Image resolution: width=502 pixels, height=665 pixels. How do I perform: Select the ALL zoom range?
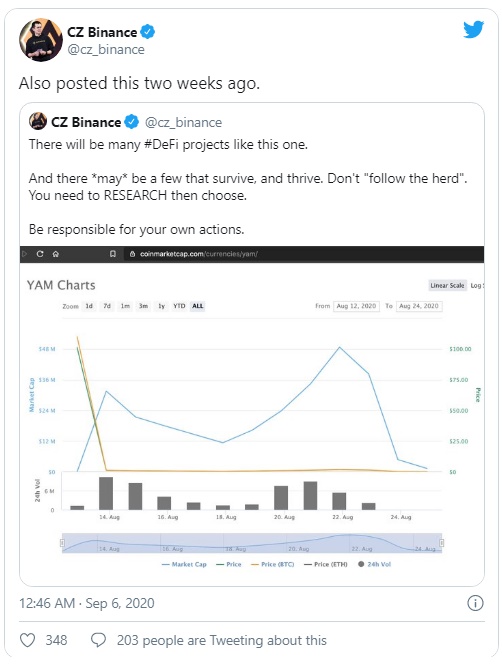click(198, 306)
